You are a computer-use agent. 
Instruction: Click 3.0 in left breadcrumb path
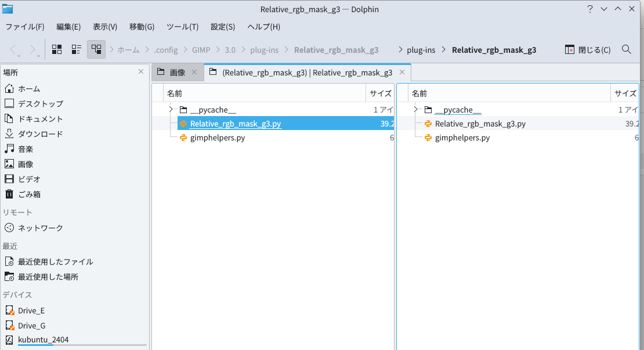tap(230, 50)
